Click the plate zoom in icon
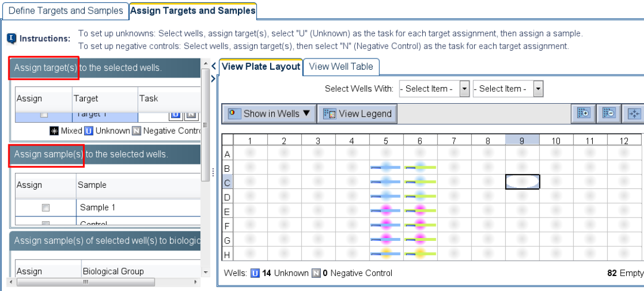 [x=584, y=114]
